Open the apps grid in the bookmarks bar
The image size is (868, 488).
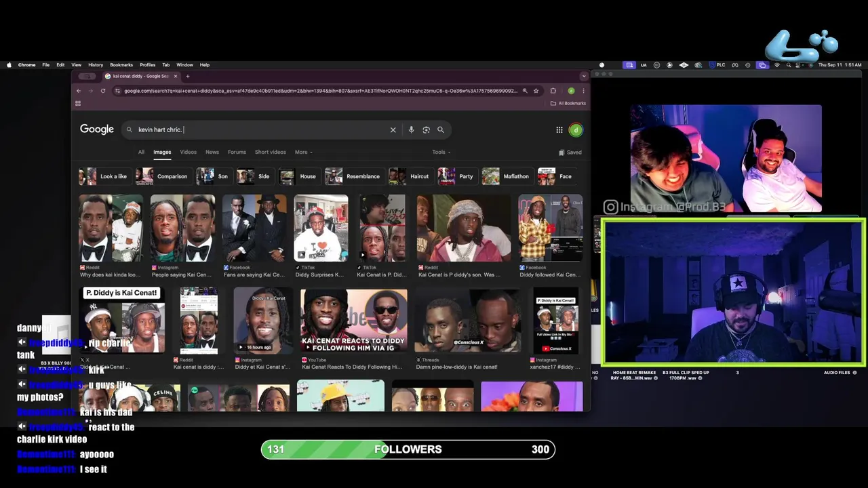78,104
